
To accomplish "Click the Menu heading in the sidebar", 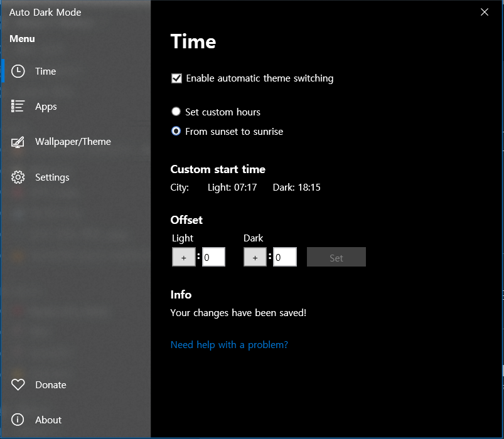I will [22, 38].
